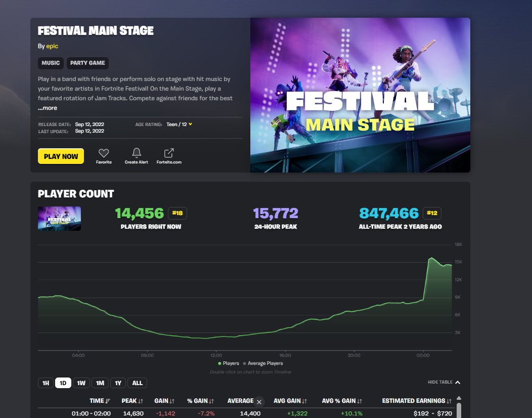Select the 1D time range
The image size is (532, 418).
click(x=63, y=383)
